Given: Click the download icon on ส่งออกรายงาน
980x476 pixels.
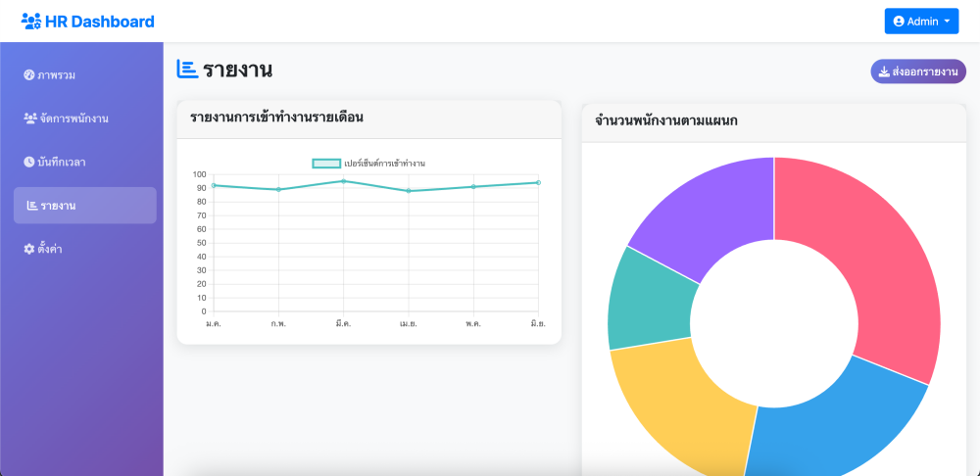Looking at the screenshot, I should tap(884, 71).
